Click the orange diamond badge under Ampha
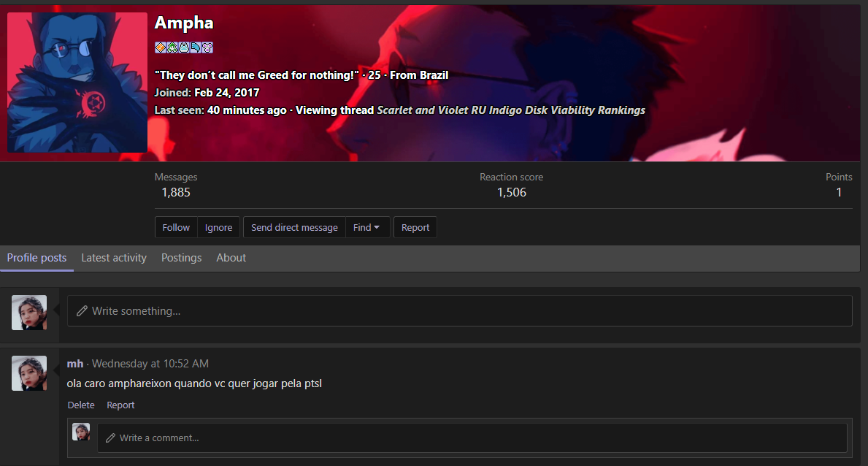This screenshot has width=868, height=466. tap(161, 47)
